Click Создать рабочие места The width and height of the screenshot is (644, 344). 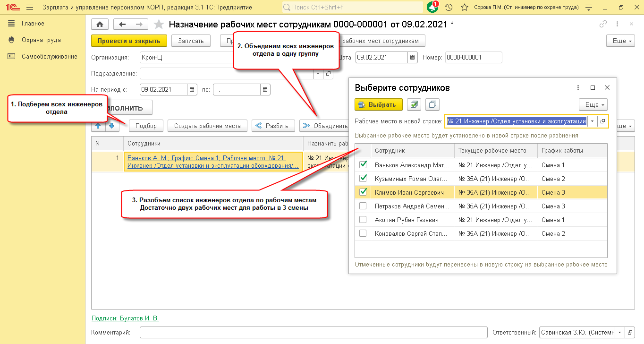207,126
